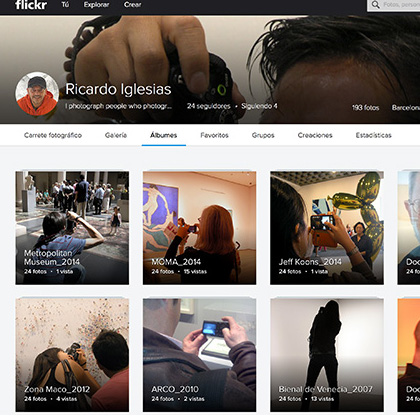Click Ricardo Iglesias profile avatar
The width and height of the screenshot is (420, 420).
[x=37, y=94]
